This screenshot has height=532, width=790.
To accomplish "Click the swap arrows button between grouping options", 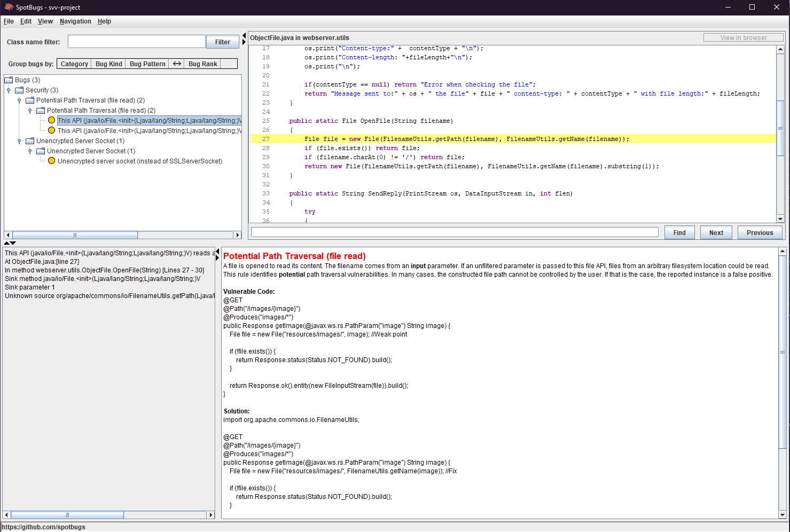I will click(x=176, y=64).
